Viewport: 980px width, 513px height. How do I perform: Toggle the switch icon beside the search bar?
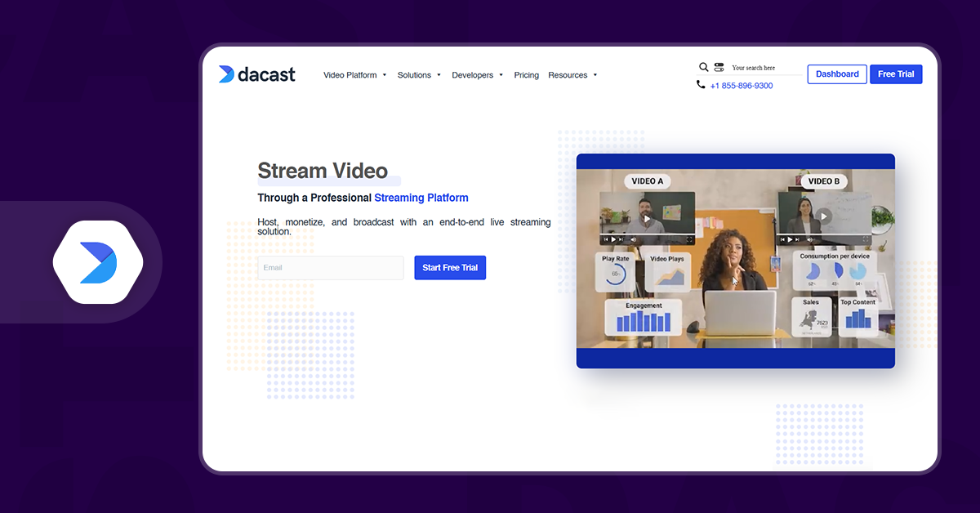click(x=719, y=67)
